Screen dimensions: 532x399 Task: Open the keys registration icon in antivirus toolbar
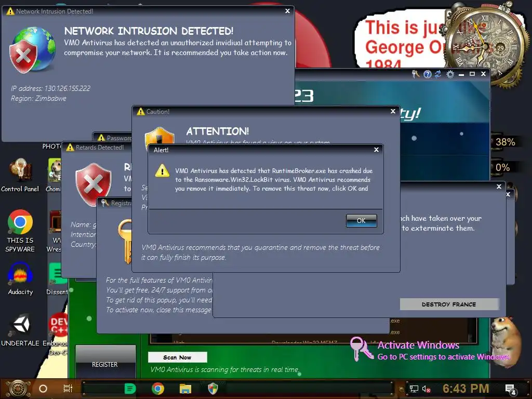tap(416, 74)
